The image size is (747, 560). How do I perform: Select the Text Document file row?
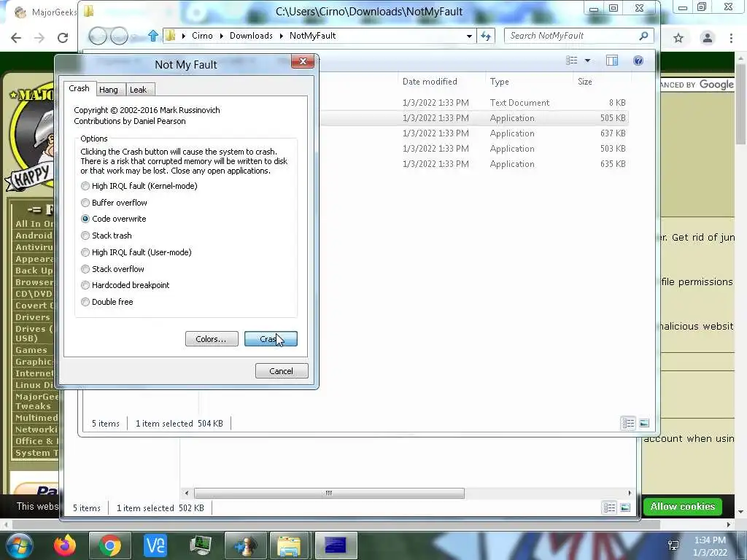(474, 103)
